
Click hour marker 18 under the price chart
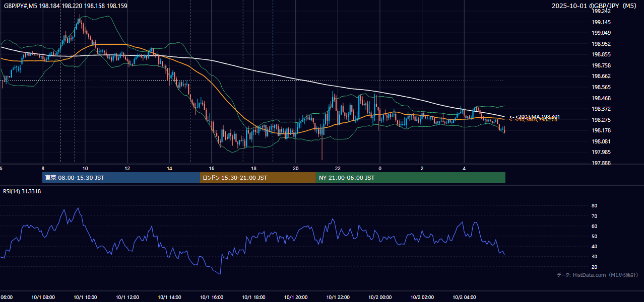tap(253, 168)
